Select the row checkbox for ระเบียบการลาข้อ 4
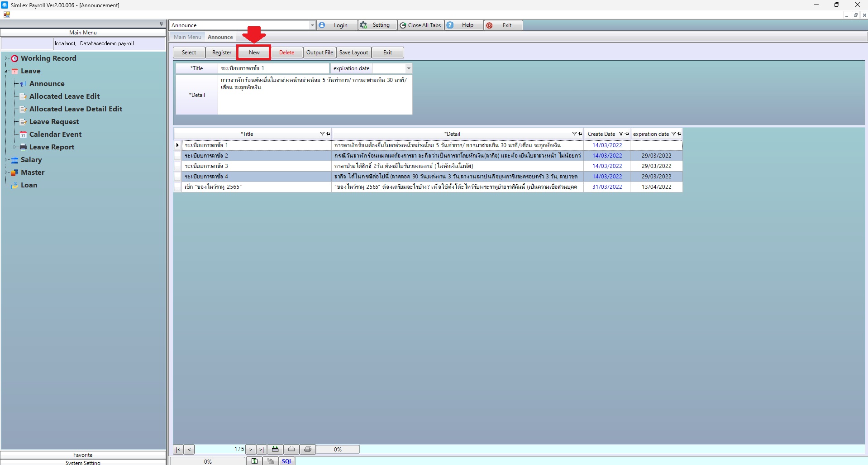 coord(178,177)
